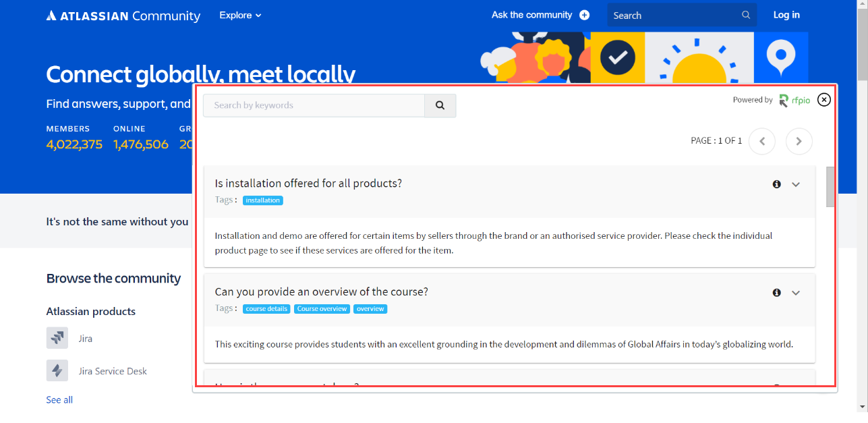This screenshot has width=868, height=423.
Task: Go to the next page of results
Action: coord(799,141)
